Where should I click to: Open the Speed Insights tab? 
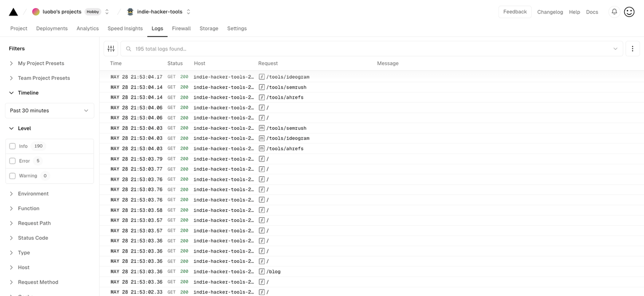click(125, 28)
